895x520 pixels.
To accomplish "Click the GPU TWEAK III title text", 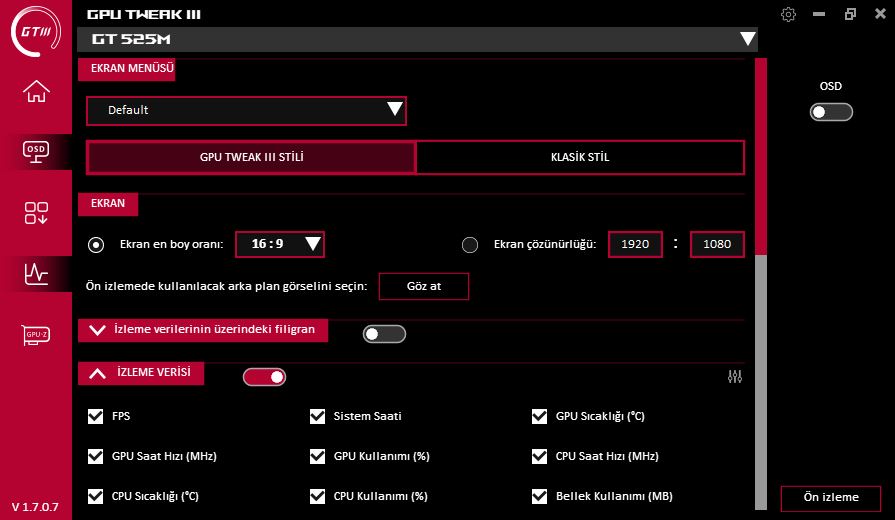I will (144, 14).
